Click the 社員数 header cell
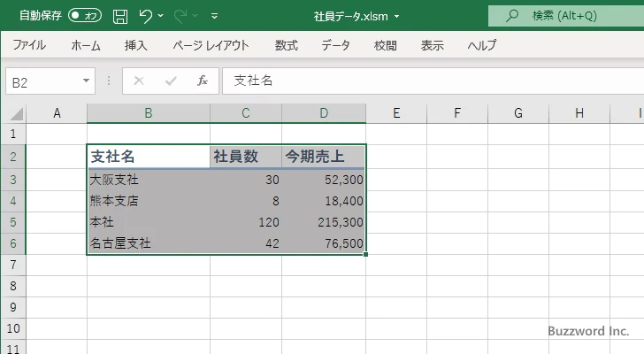The width and height of the screenshot is (644, 354). click(246, 157)
